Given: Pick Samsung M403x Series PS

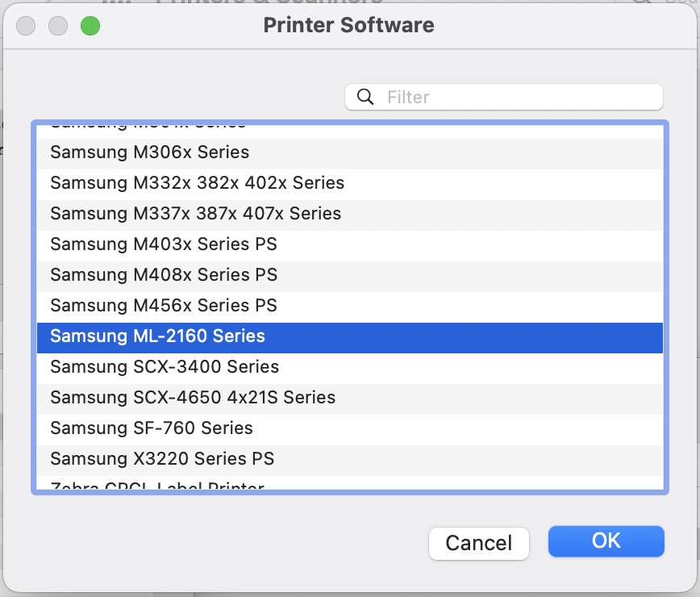Looking at the screenshot, I should (349, 244).
